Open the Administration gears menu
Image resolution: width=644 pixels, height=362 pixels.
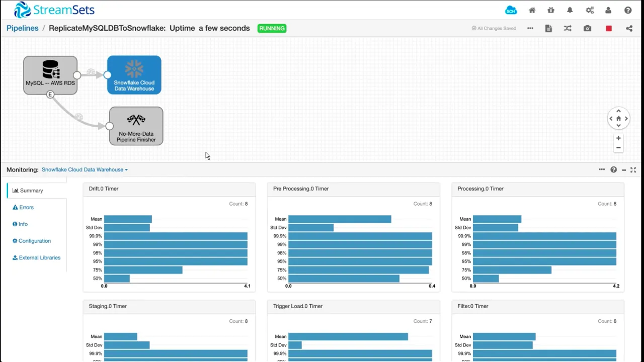pyautogui.click(x=590, y=10)
